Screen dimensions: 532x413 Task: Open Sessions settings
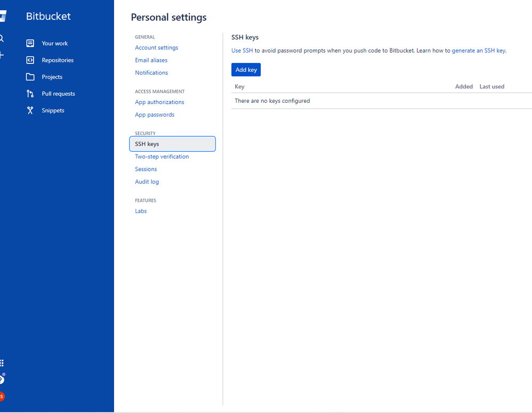click(146, 169)
